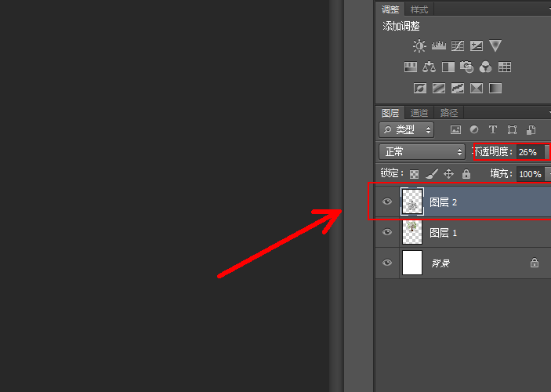Switch to the 通道 tab
551x392 pixels.
click(419, 113)
